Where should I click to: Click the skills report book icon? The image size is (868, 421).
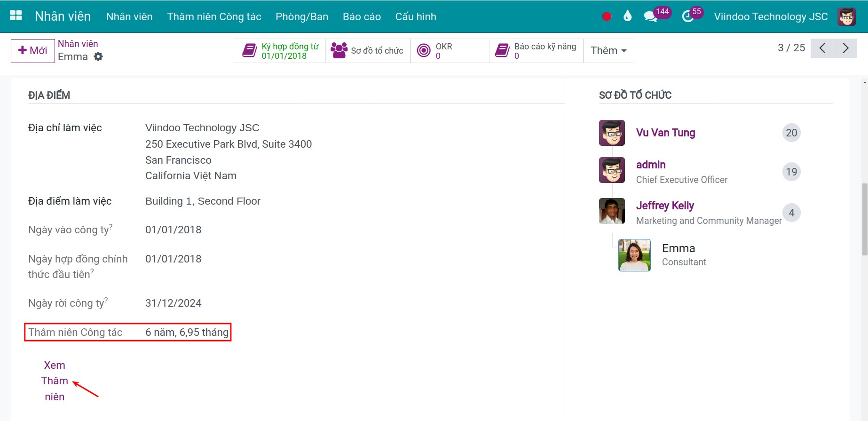(502, 50)
